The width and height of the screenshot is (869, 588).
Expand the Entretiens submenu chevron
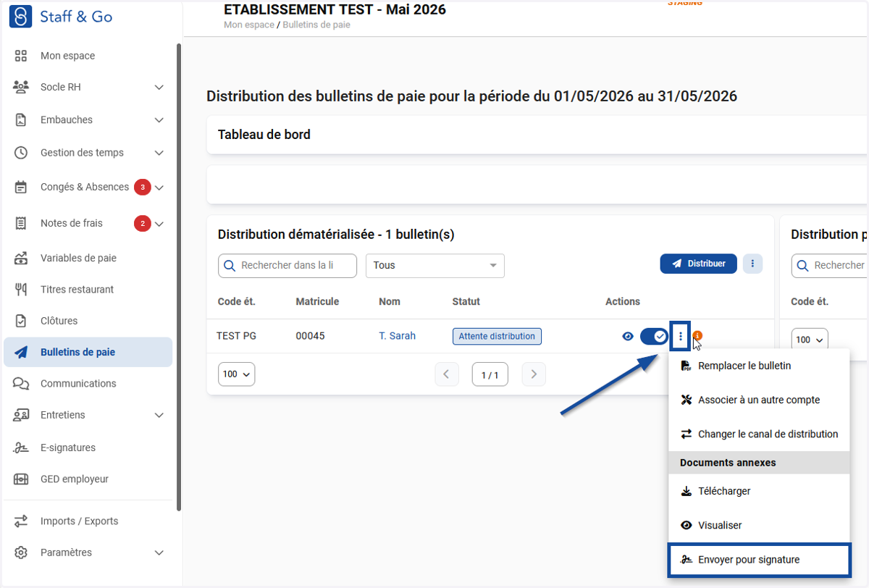click(x=159, y=415)
